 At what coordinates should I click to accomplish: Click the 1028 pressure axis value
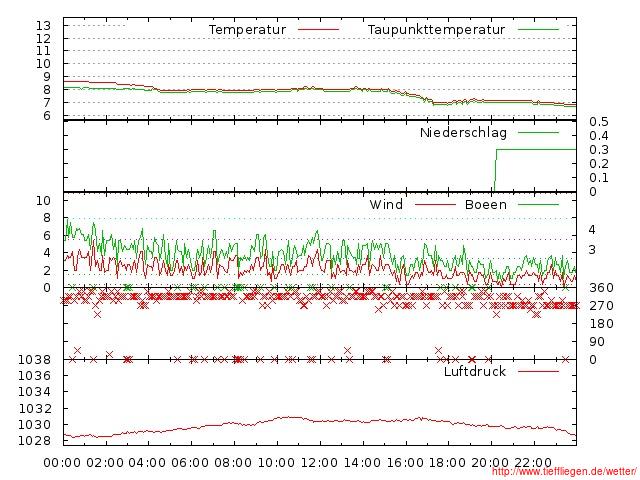point(35,441)
